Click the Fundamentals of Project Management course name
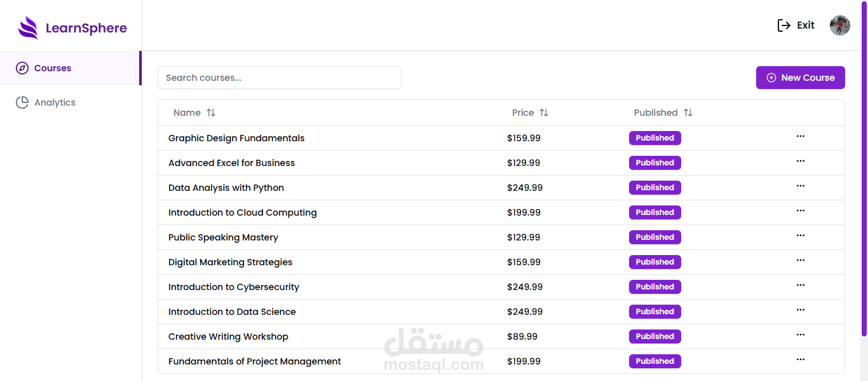Screen dimensions: 868x381 254,361
